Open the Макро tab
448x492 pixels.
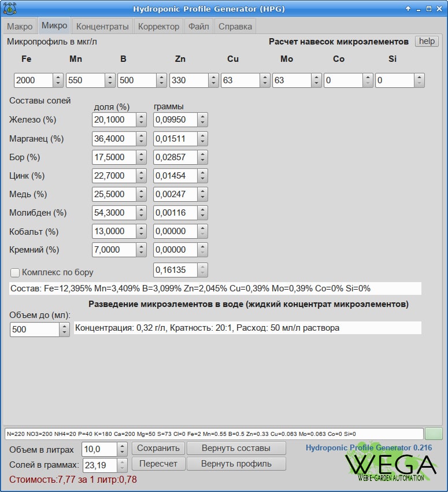20,27
